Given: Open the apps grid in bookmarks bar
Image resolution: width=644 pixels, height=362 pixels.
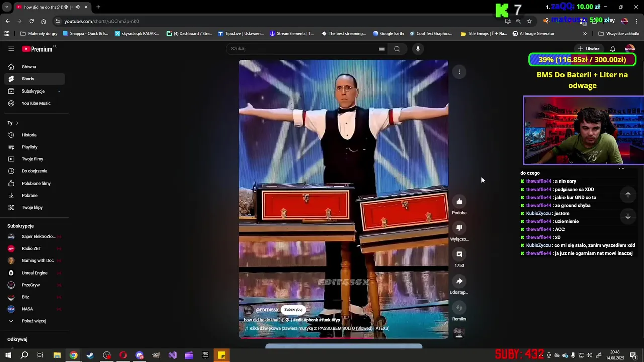Looking at the screenshot, I should pyautogui.click(x=7, y=34).
